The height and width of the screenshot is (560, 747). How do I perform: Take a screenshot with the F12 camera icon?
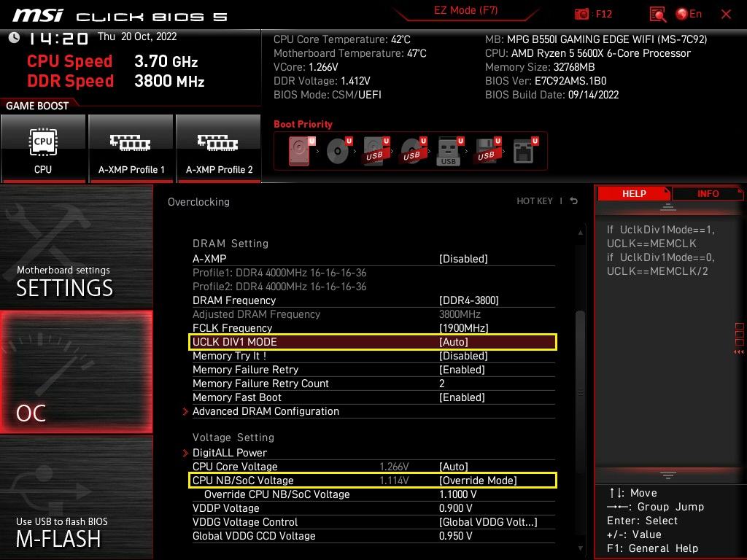click(581, 15)
